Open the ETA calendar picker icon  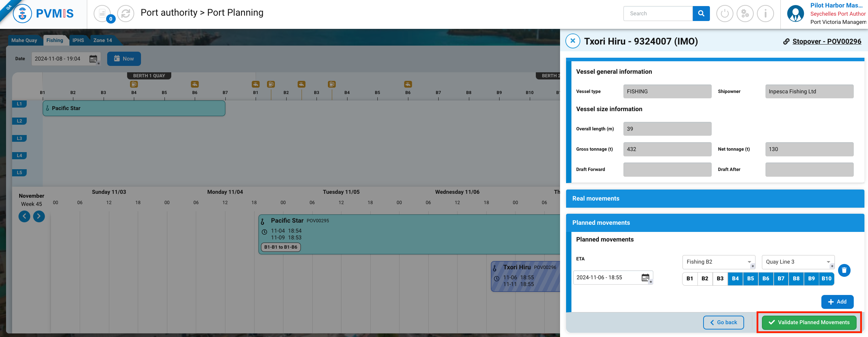[645, 278]
